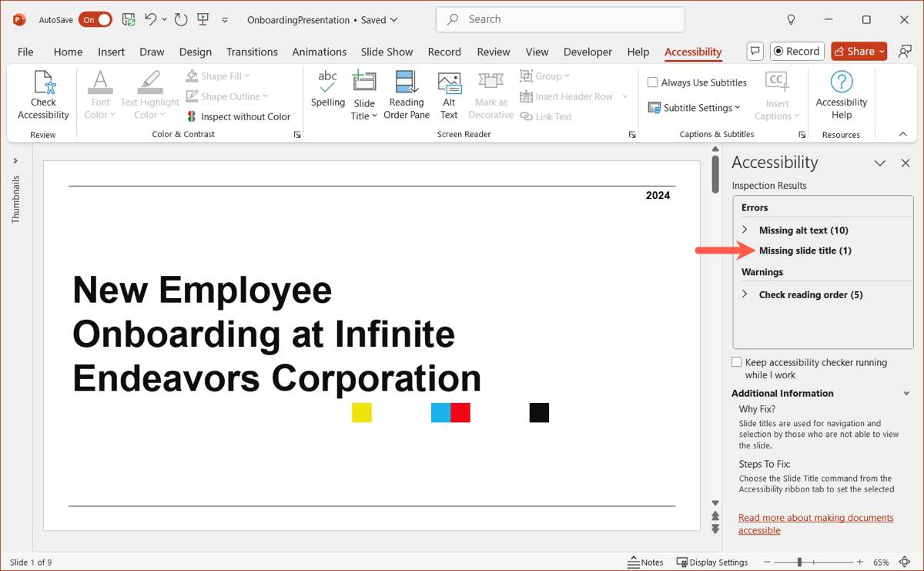The height and width of the screenshot is (571, 924).
Task: Open Accessibility pane options chevron
Action: click(880, 163)
